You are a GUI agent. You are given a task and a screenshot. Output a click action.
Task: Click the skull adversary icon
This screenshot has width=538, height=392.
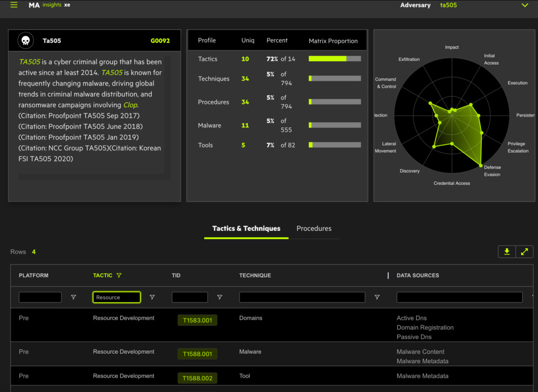26,40
